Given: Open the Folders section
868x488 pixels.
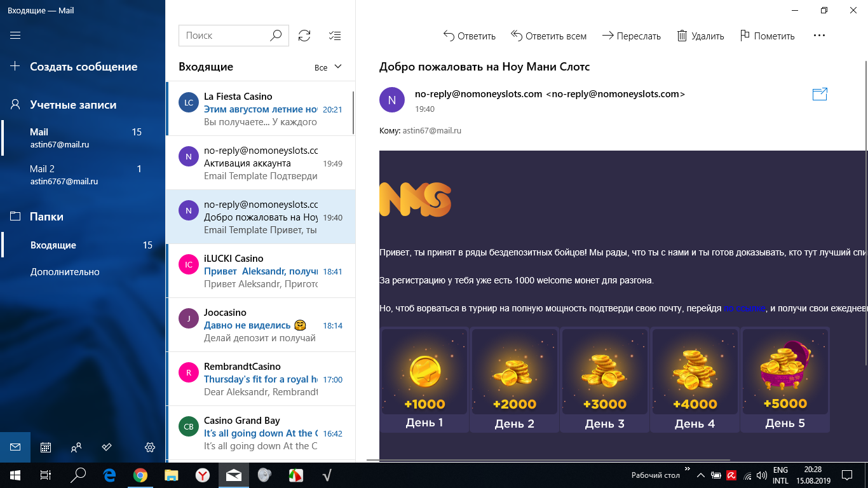Looking at the screenshot, I should pyautogui.click(x=83, y=217).
